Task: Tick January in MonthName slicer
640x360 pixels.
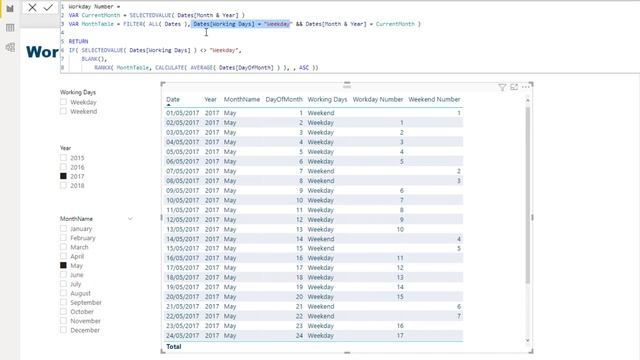Action: click(63, 229)
